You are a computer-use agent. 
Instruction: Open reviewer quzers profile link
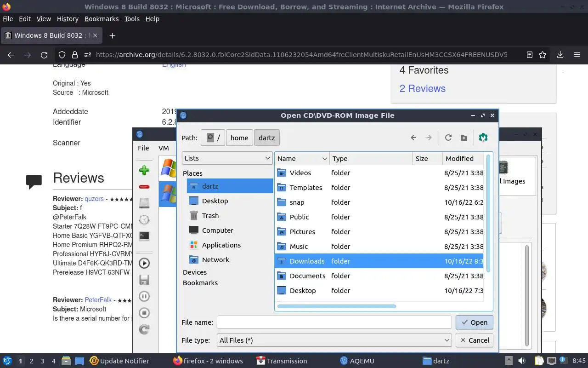94,199
